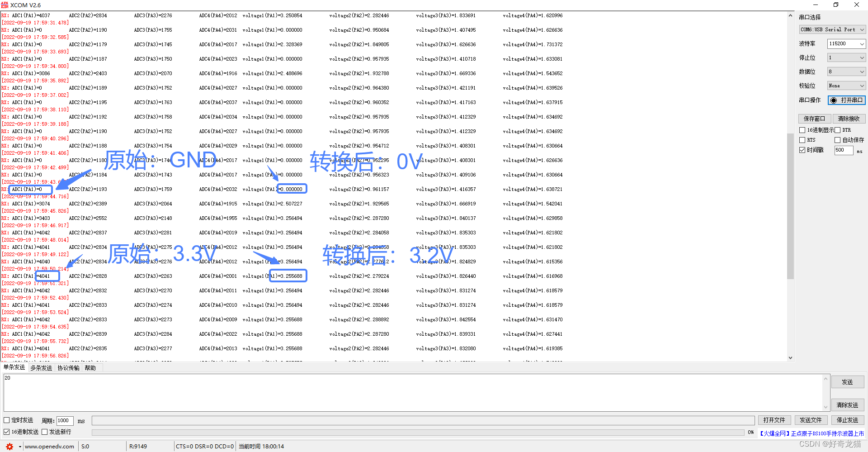Image resolution: width=868 pixels, height=452 pixels.
Task: Click the 清除接收 button
Action: (x=849, y=119)
